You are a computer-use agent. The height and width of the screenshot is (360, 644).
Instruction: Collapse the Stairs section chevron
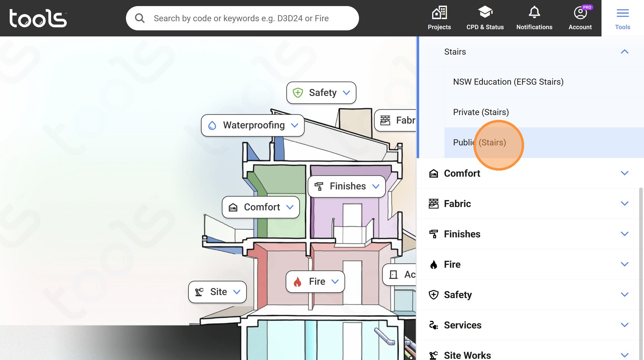click(624, 52)
